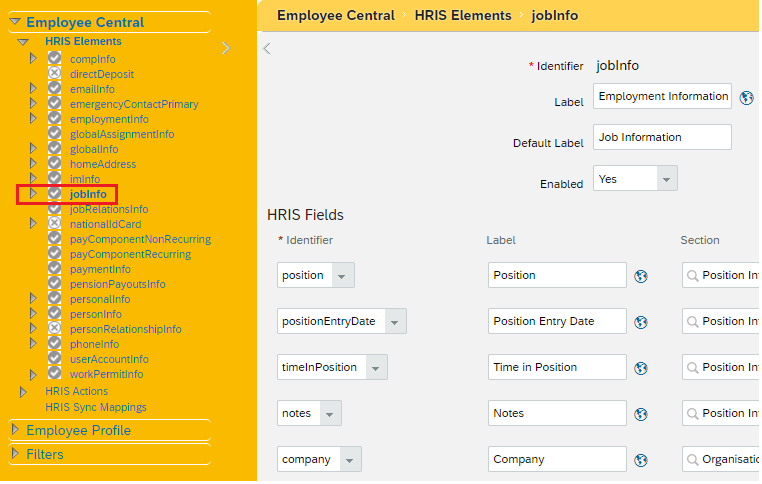This screenshot has height=484, width=762.
Task: Click search icon in Position Entry Date section field
Action: pos(693,322)
